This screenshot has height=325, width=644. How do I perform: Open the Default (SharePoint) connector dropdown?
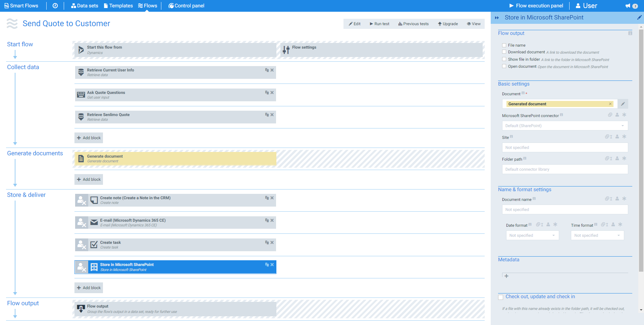click(565, 125)
